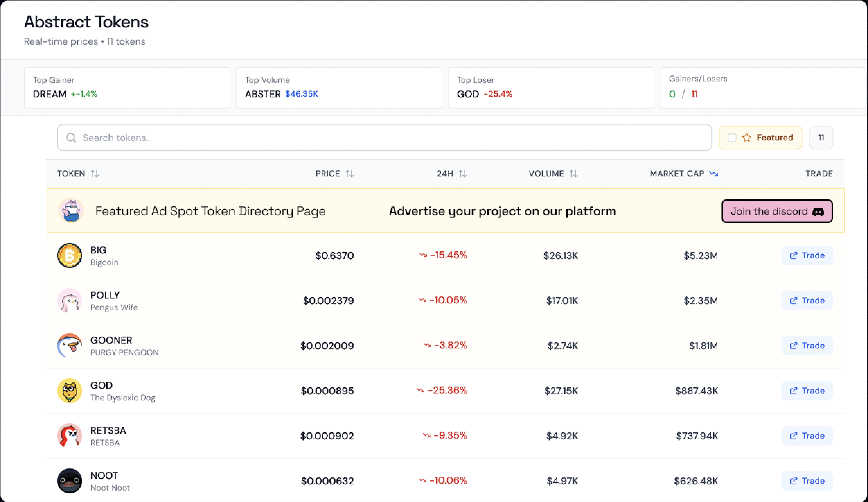The width and height of the screenshot is (868, 502).
Task: Click Trade for the GOD token
Action: (807, 391)
